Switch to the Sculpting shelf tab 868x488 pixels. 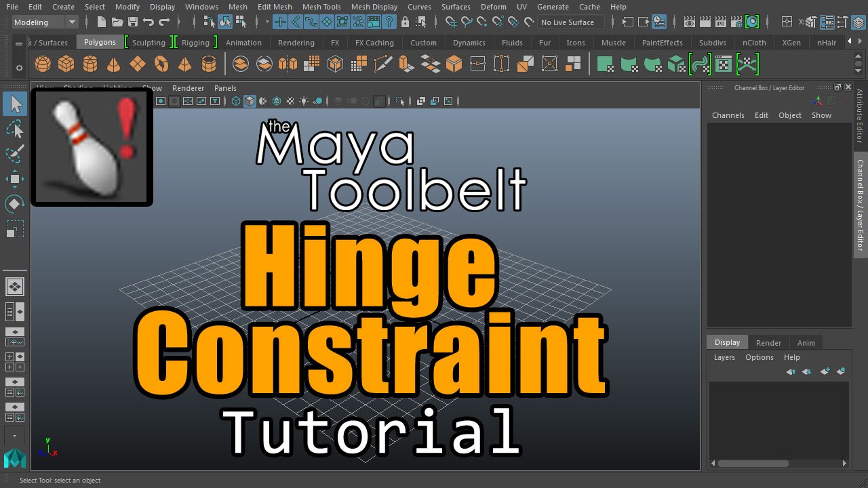149,43
